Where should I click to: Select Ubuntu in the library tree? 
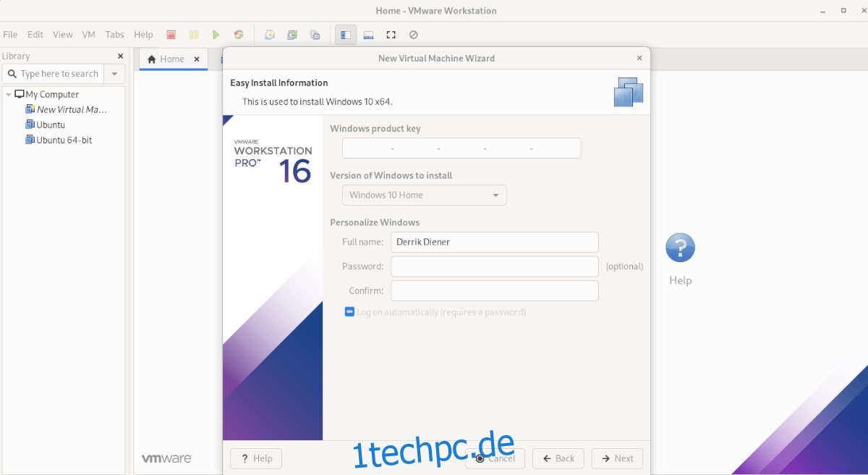[x=51, y=125]
